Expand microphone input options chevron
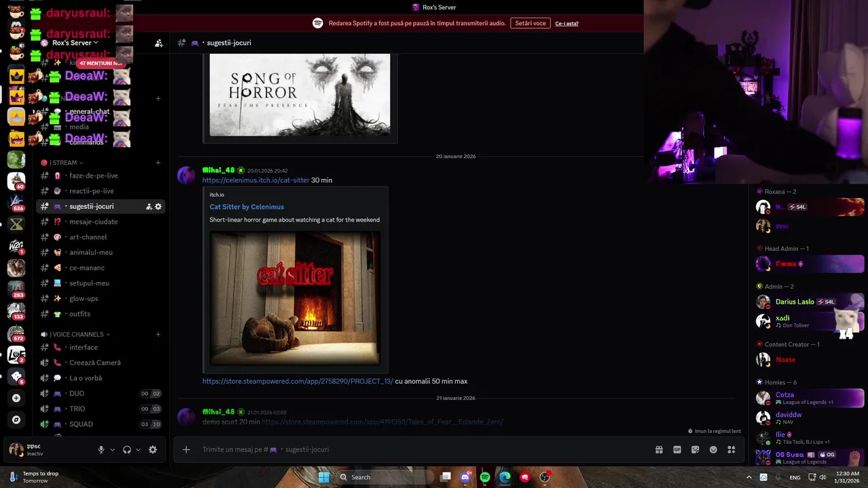 [x=113, y=449]
